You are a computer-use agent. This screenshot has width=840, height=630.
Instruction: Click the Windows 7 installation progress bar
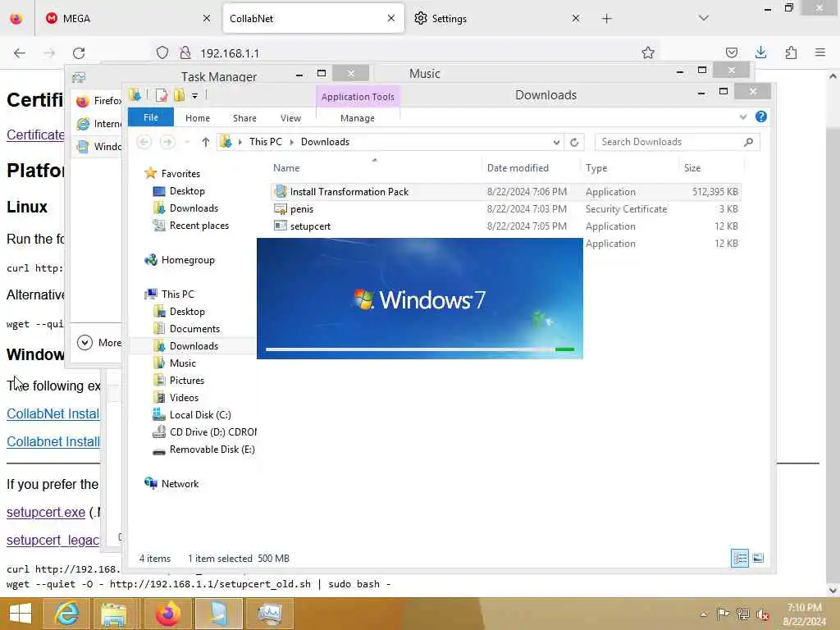coord(419,349)
